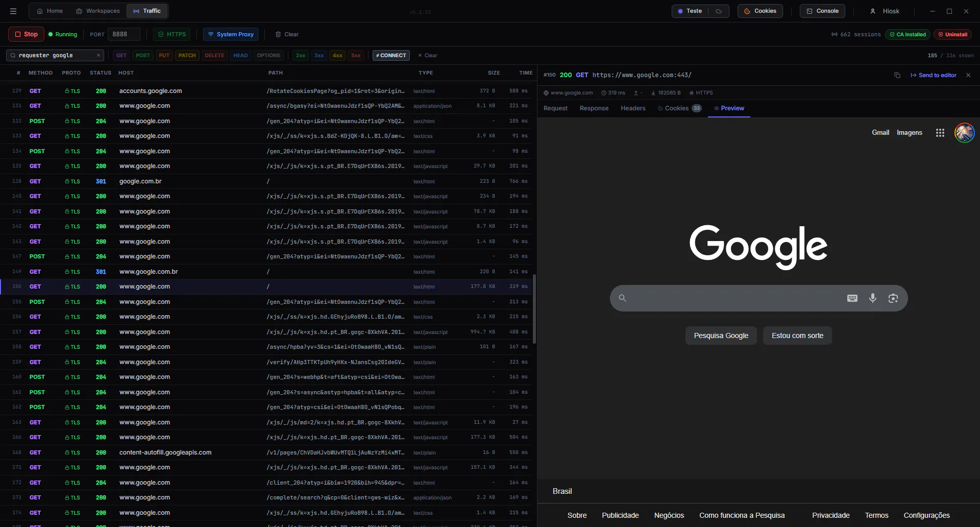
Task: Open the Cookies manager in the top bar
Action: (x=760, y=11)
